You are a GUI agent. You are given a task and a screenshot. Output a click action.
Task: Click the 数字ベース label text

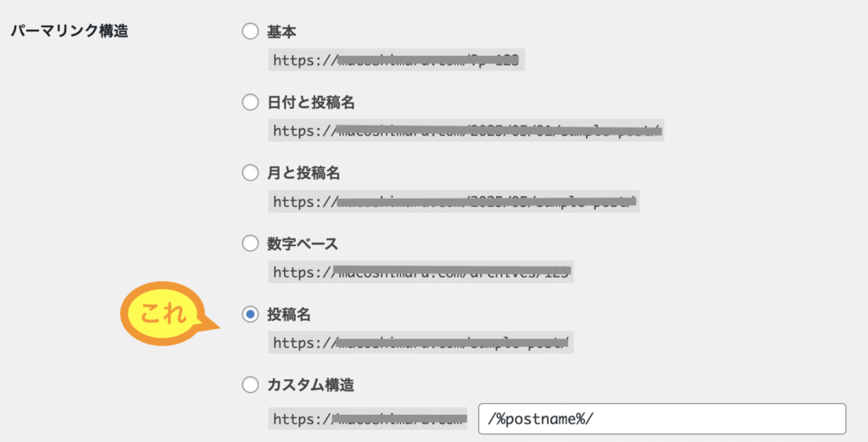(x=303, y=243)
